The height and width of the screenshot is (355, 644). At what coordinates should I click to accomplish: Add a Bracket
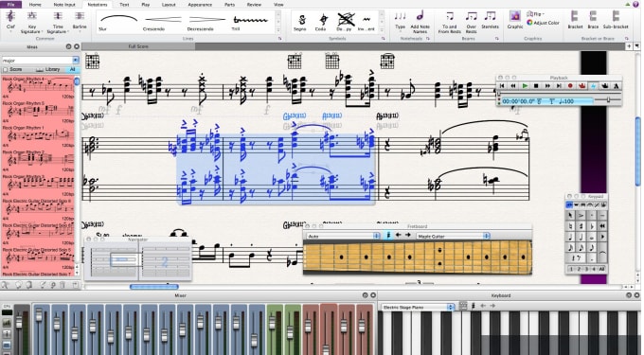tap(575, 20)
